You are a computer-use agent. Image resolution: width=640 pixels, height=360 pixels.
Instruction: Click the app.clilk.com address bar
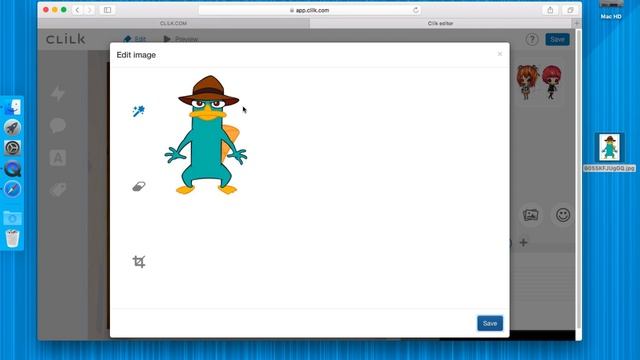(310, 10)
